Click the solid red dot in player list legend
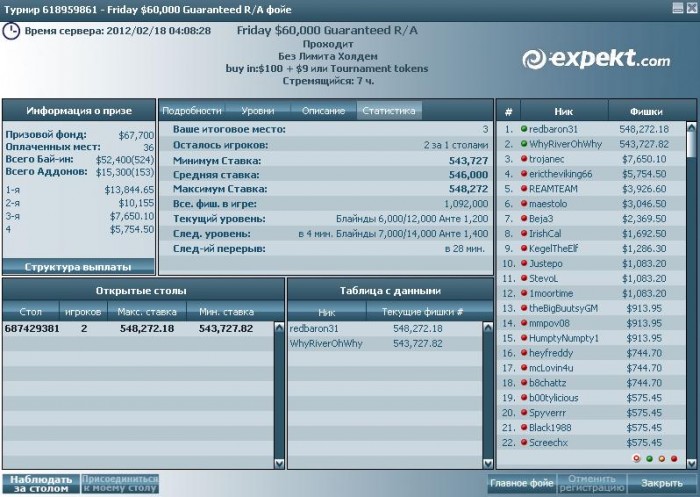700x497 pixels. pos(674,459)
